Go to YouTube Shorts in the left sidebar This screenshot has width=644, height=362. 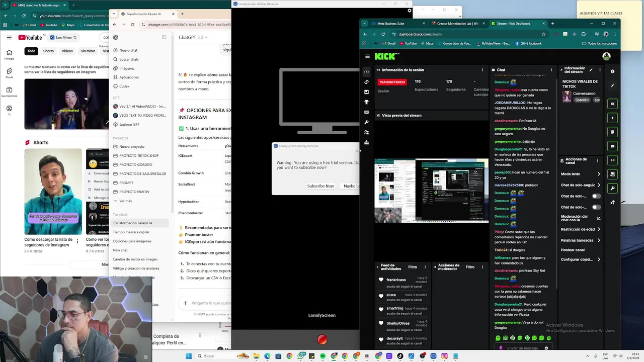[9, 73]
